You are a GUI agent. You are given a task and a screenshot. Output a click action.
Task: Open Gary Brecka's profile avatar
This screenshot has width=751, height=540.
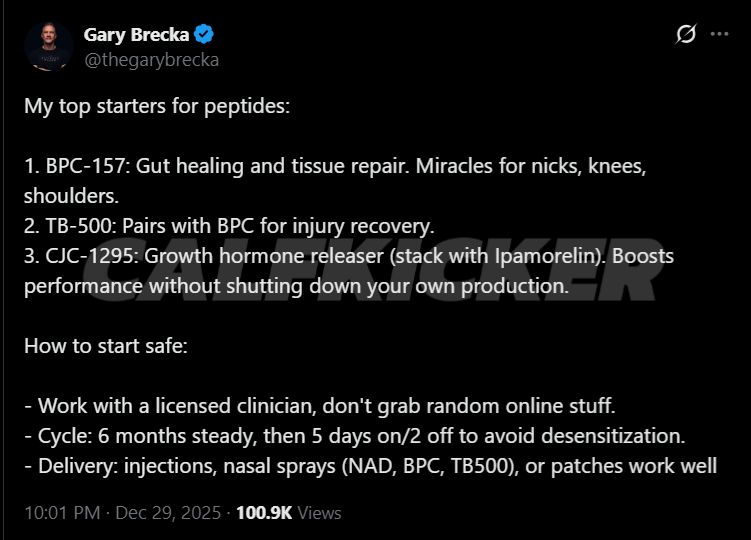(x=48, y=46)
